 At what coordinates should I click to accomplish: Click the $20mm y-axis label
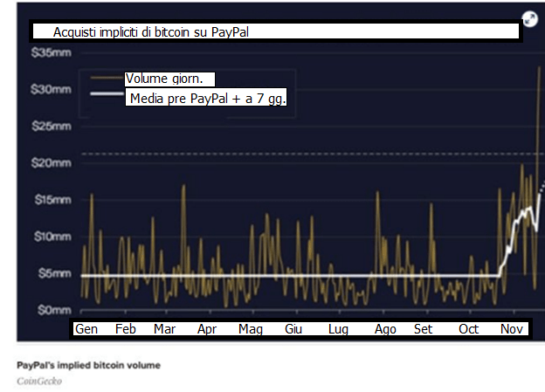[52, 163]
